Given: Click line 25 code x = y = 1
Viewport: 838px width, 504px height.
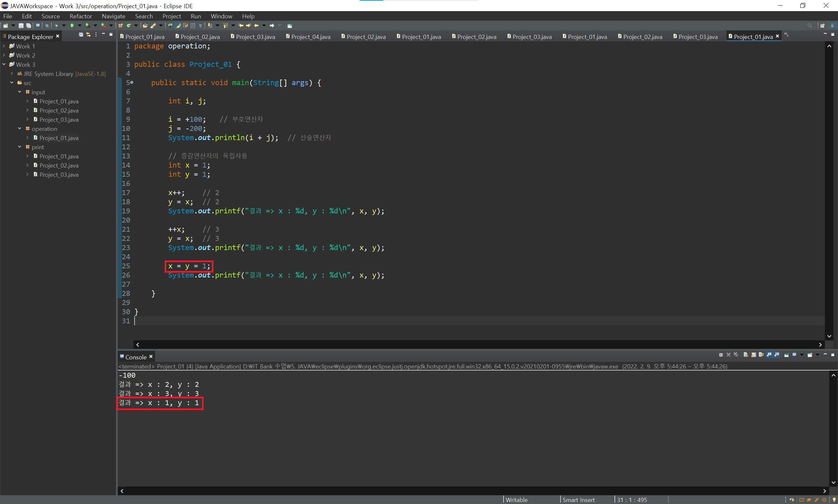Looking at the screenshot, I should pos(189,266).
